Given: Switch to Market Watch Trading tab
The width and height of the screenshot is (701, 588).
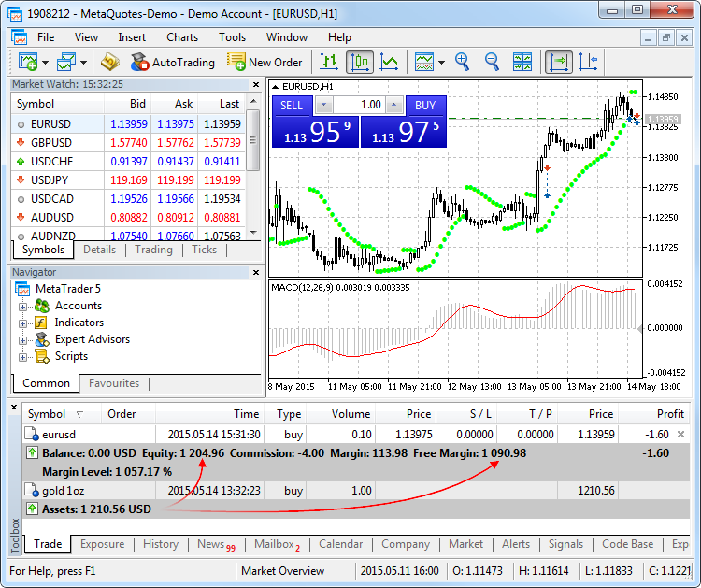Looking at the screenshot, I should [x=153, y=250].
